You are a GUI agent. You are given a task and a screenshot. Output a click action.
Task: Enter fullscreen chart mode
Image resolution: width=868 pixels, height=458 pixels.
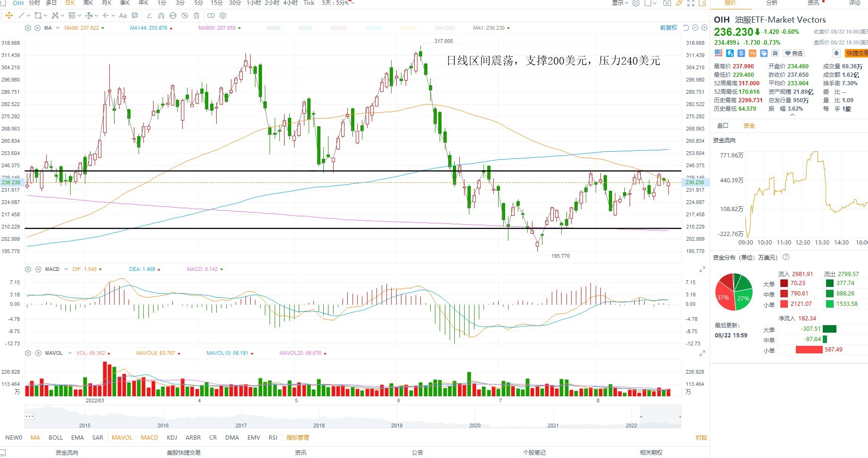pyautogui.click(x=691, y=3)
